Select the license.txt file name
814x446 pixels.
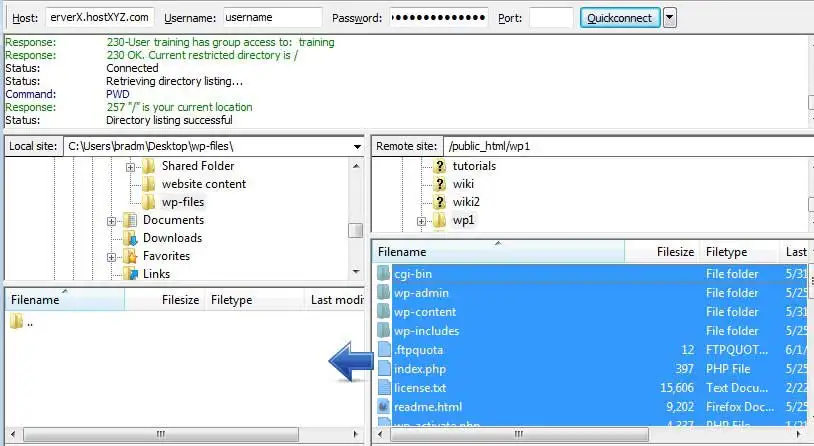pyautogui.click(x=420, y=388)
